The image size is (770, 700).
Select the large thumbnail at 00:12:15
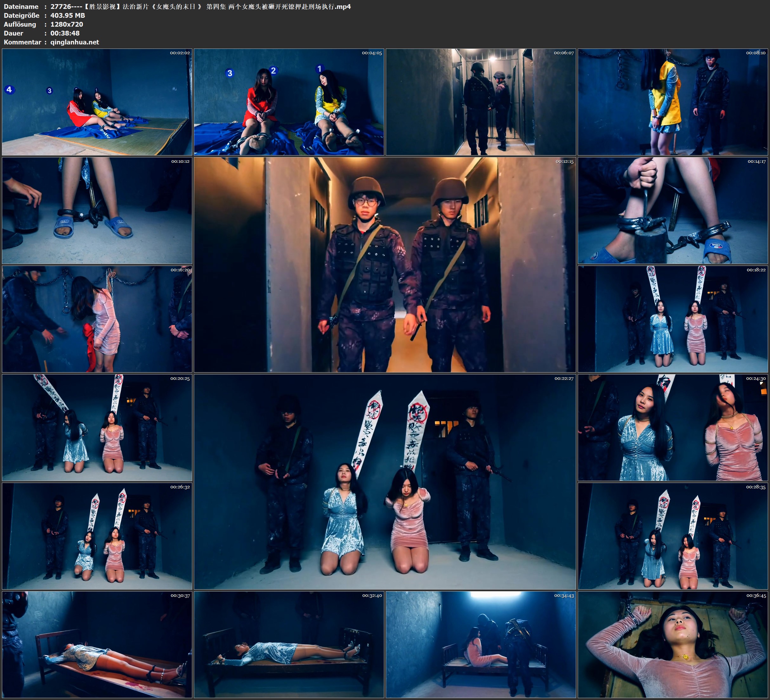pos(385,265)
